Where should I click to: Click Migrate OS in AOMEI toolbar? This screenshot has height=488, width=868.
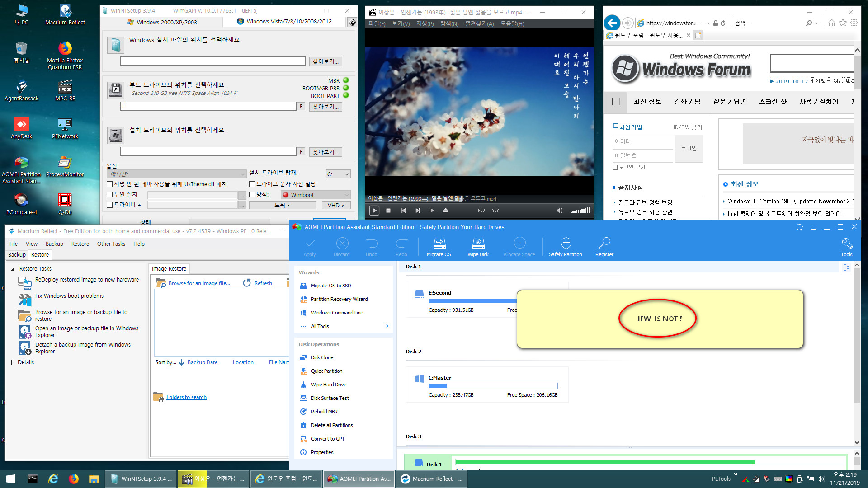click(439, 247)
